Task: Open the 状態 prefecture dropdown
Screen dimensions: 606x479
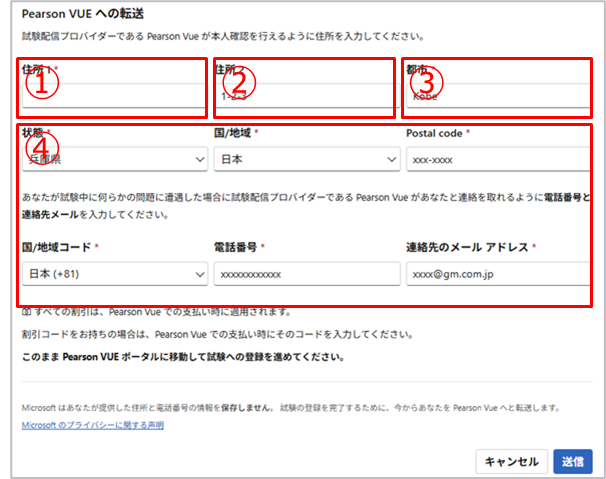Action: (115, 159)
